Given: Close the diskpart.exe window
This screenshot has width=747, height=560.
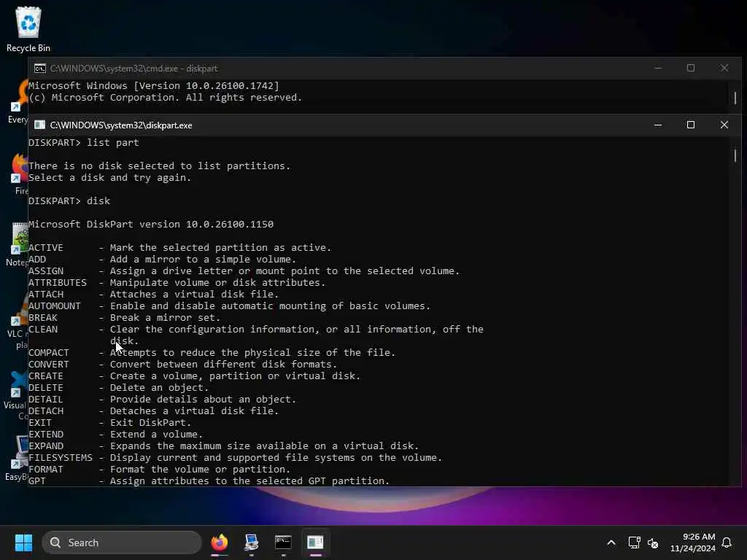Looking at the screenshot, I should click(724, 125).
